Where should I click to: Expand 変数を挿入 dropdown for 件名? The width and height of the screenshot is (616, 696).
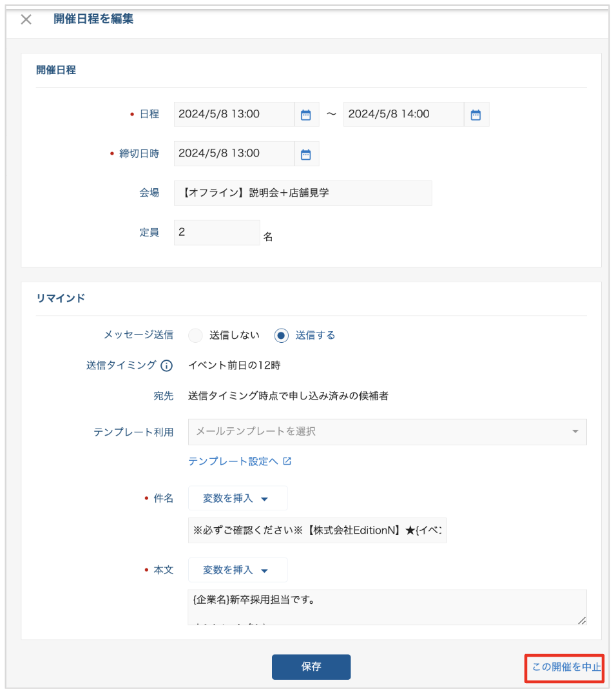pos(237,499)
